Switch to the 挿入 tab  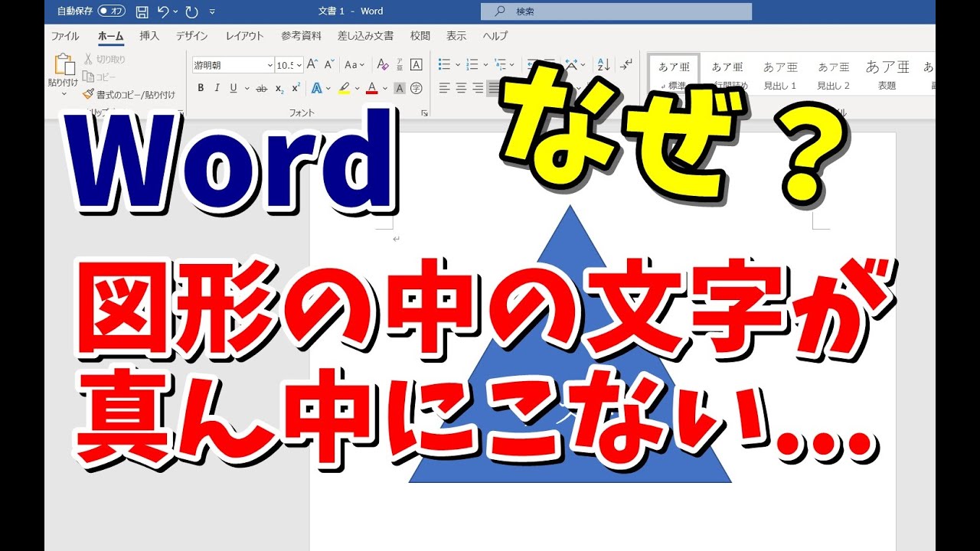tap(149, 36)
